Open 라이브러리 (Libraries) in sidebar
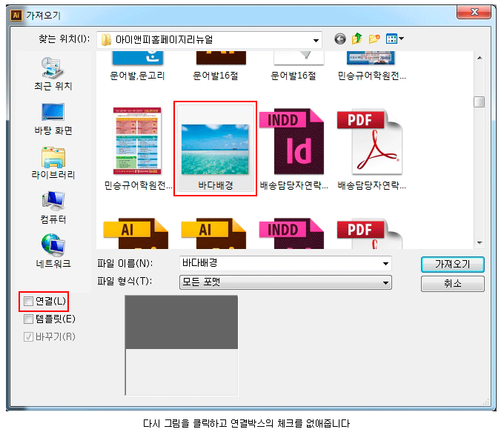The width and height of the screenshot is (504, 435). (x=53, y=163)
